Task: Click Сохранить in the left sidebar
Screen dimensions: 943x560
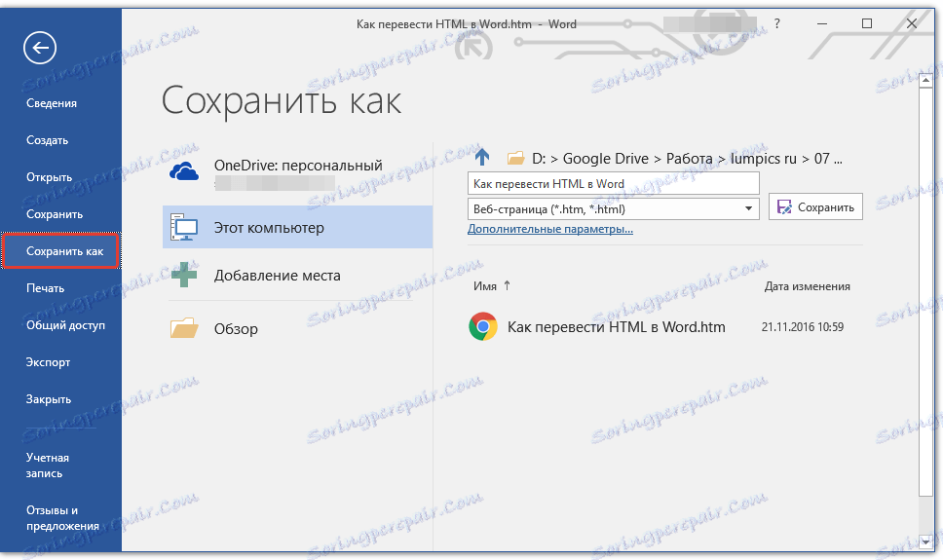Action: (x=55, y=214)
